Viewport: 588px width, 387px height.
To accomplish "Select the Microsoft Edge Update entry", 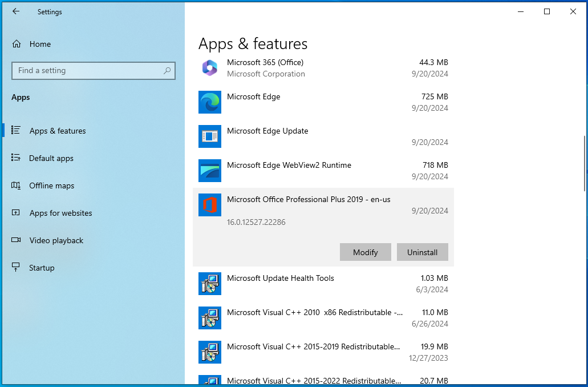I will coord(323,136).
